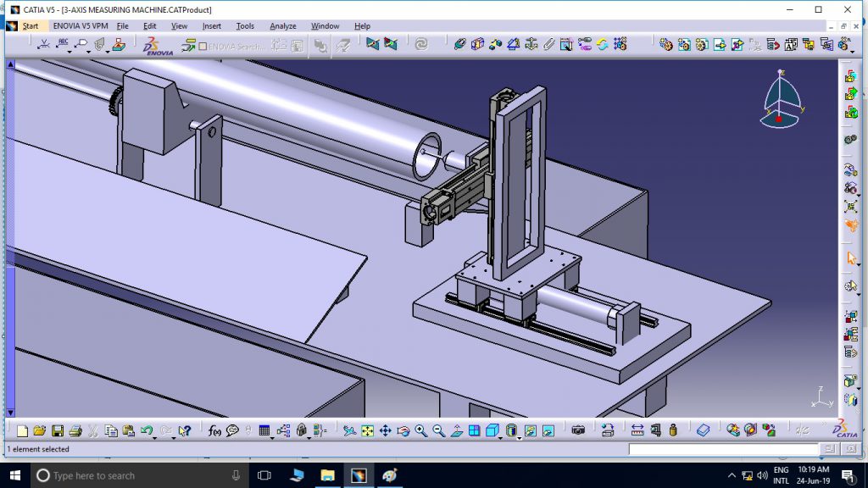Open the ENOVIA V5 VPM menu
The image size is (868, 488).
pyautogui.click(x=81, y=26)
